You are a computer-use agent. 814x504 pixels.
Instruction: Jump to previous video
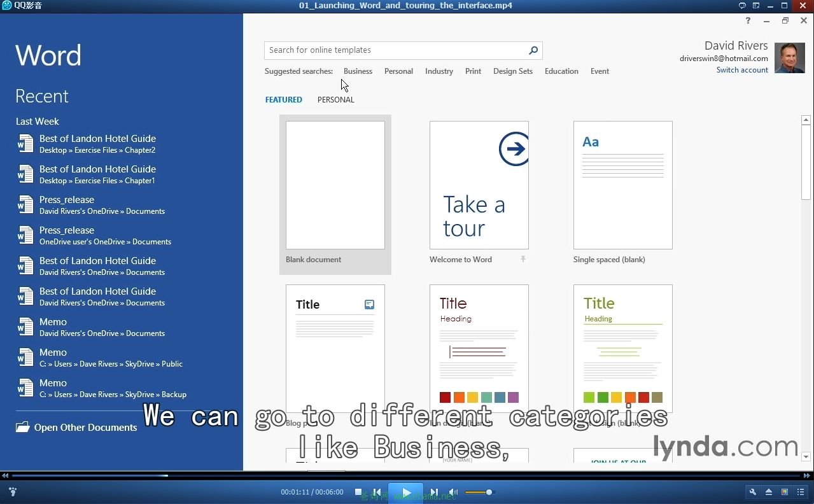[x=377, y=492]
